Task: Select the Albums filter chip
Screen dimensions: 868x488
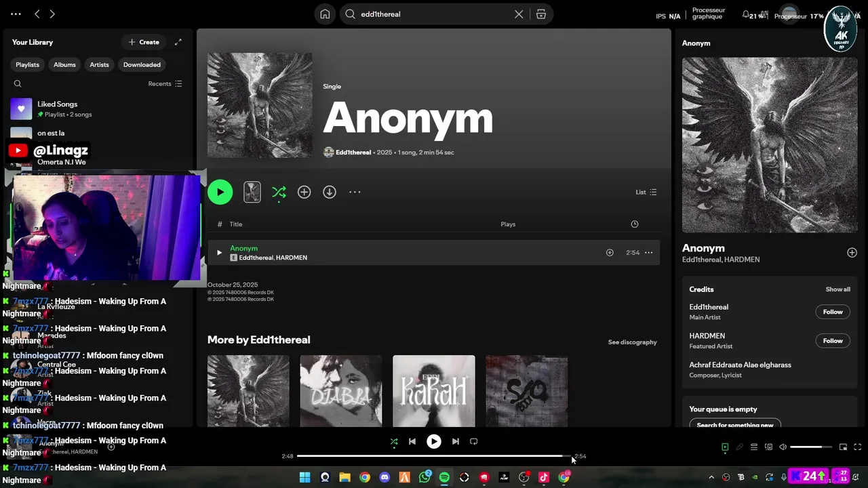Action: (x=64, y=64)
